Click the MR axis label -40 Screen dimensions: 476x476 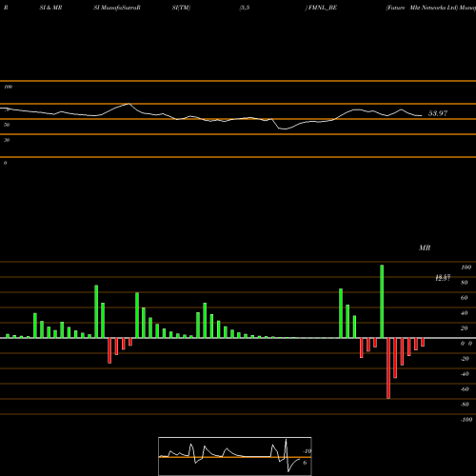click(x=465, y=374)
